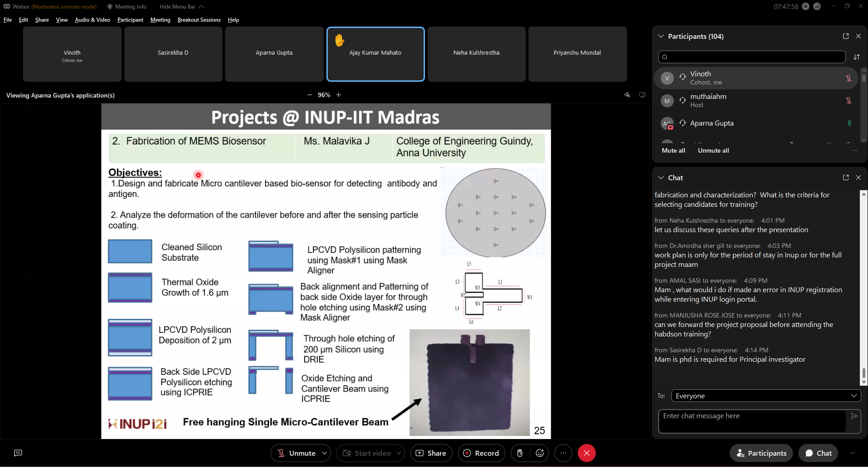Select Neha Kulshrestha's video tile
The width and height of the screenshot is (868, 467).
(476, 54)
